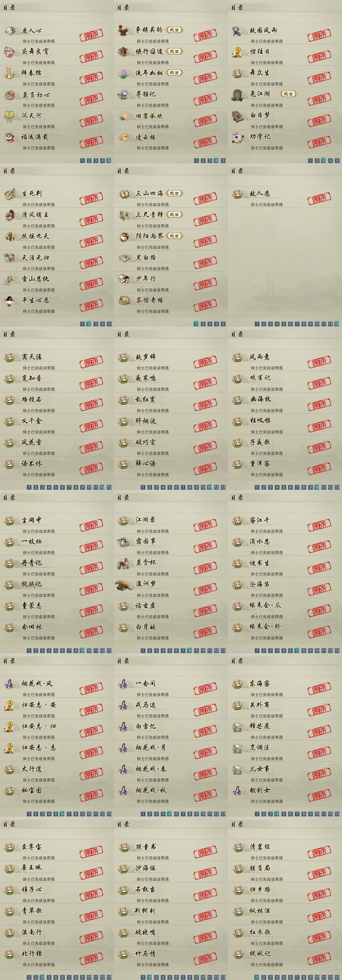Click the folding fan icon of 故园风雨
The width and height of the screenshot is (342, 980).
click(x=237, y=31)
